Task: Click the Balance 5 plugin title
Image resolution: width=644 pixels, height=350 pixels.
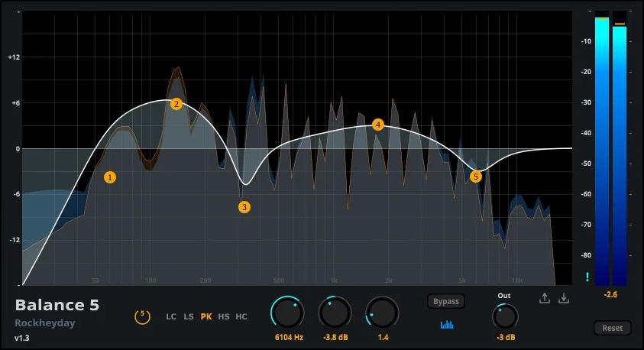Action: [x=57, y=305]
